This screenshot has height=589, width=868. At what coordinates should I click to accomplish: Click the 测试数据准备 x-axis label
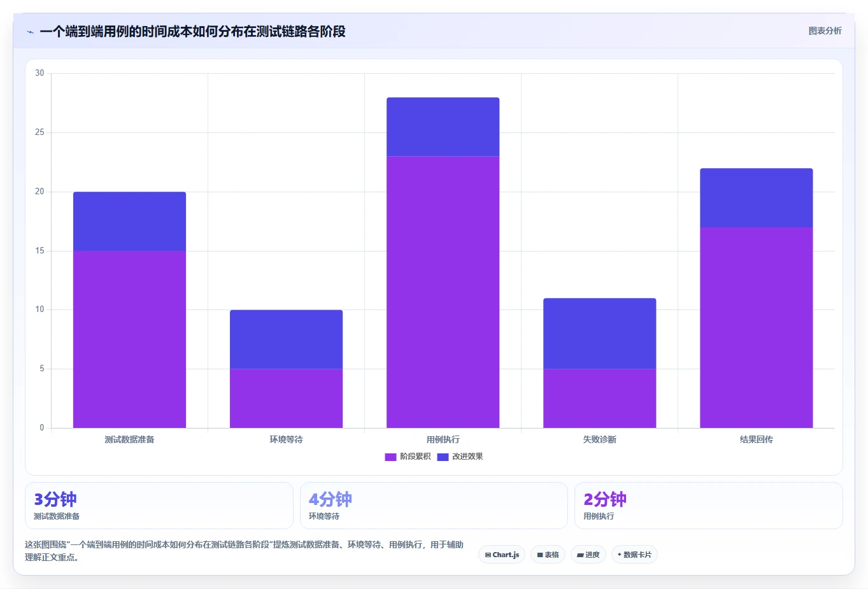point(129,439)
